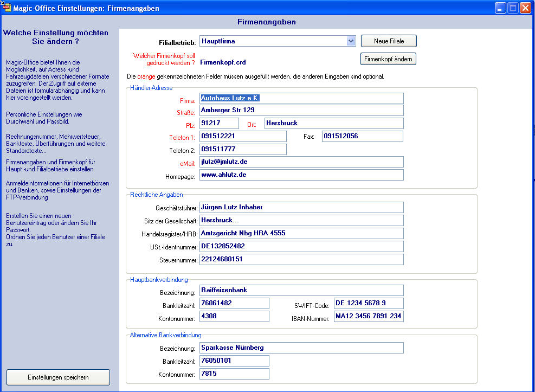This screenshot has height=392, width=535.
Task: Click the alternative Kontonummer field 7815
Action: tap(234, 374)
